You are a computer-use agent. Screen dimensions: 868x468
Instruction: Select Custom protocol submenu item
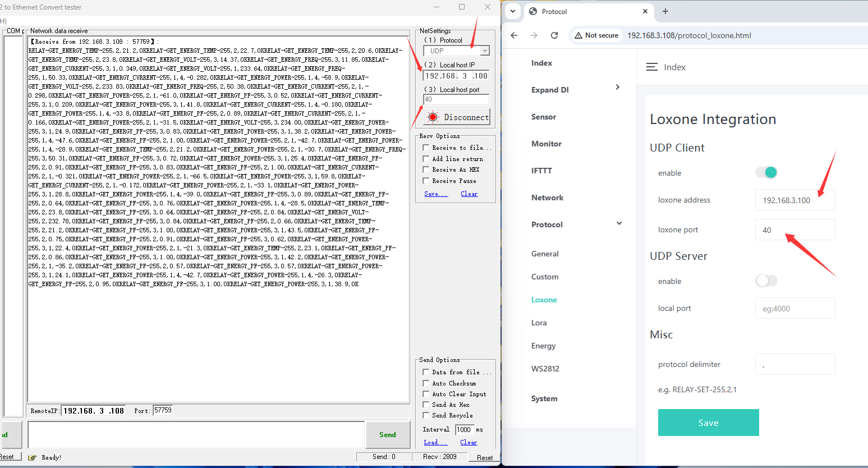[x=545, y=277]
